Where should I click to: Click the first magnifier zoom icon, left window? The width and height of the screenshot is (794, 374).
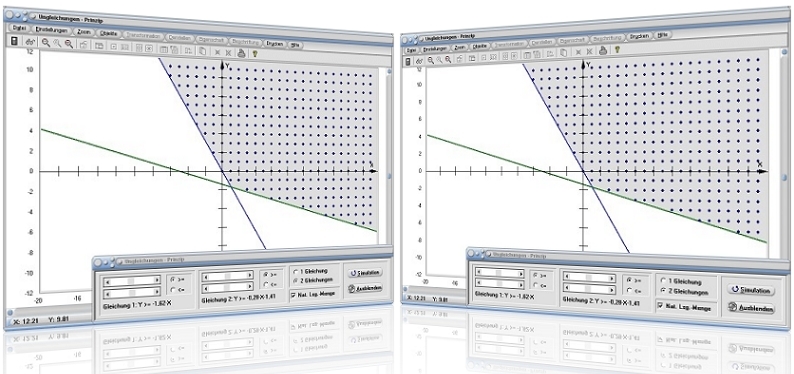pyautogui.click(x=46, y=44)
